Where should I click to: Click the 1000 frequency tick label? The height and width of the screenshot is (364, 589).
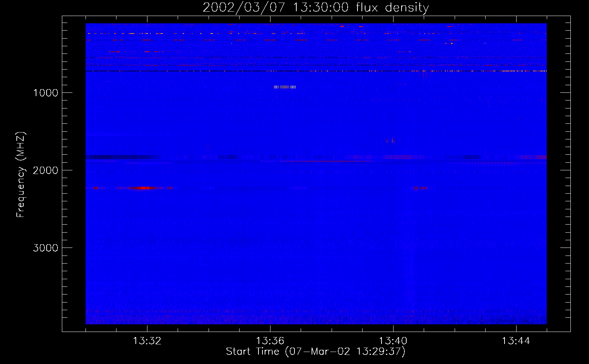(46, 93)
